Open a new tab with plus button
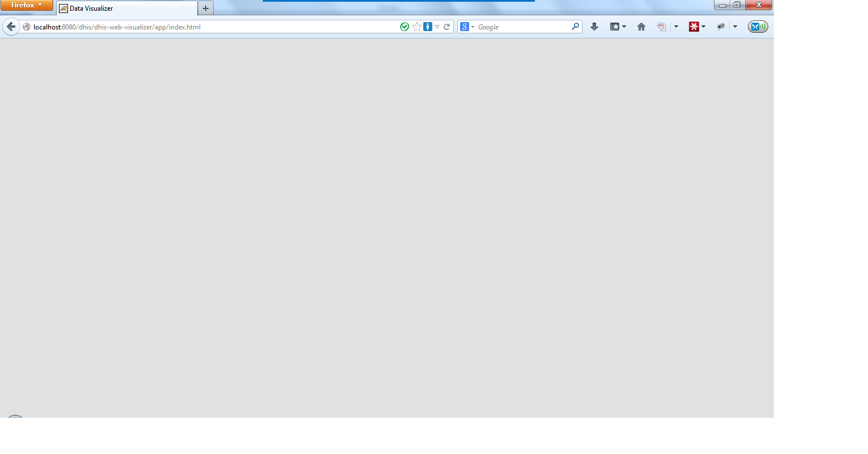Image resolution: width=868 pixels, height=454 pixels. tap(206, 8)
